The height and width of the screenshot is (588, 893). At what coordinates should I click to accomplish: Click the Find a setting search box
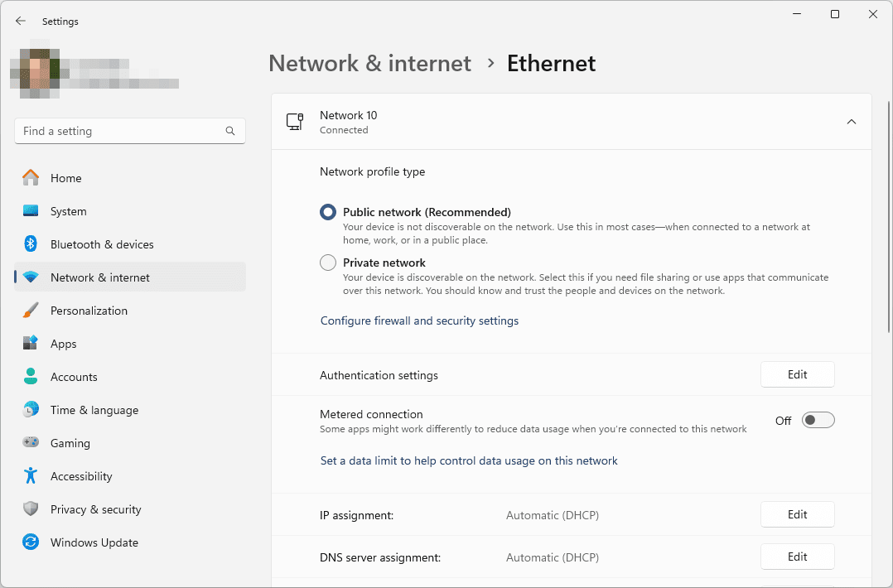(120, 131)
